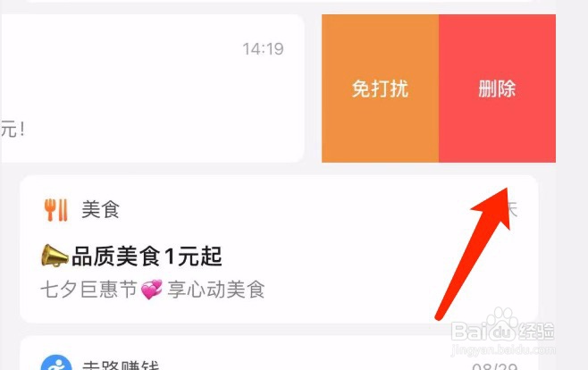The width and height of the screenshot is (588, 370).
Task: Open 品质美食1元起 message title
Action: click(147, 256)
